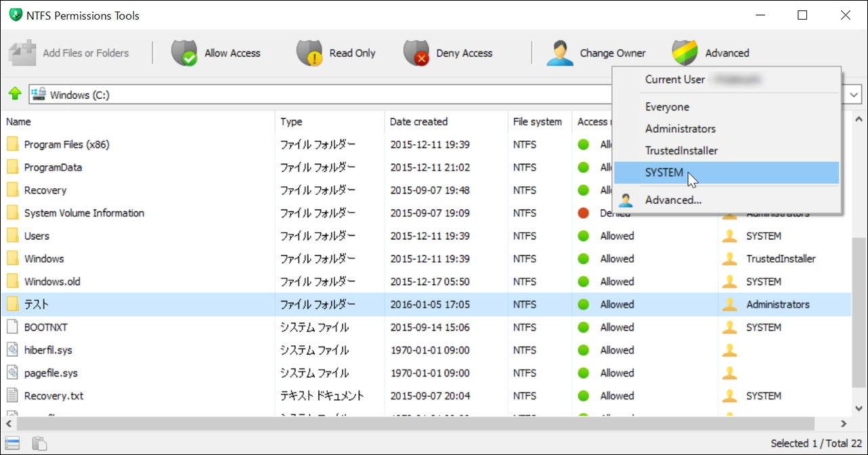868x455 pixels.
Task: Select the pagefile.sys file icon
Action: [x=12, y=373]
